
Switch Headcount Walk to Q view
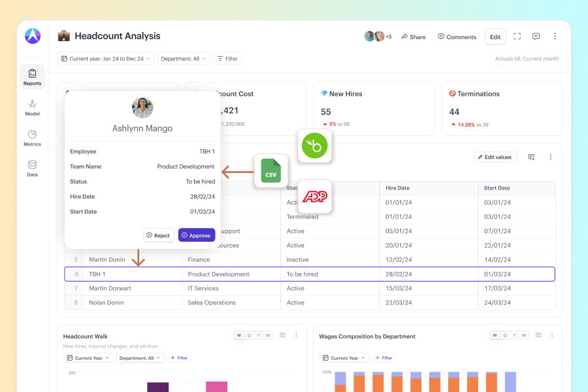(249, 335)
